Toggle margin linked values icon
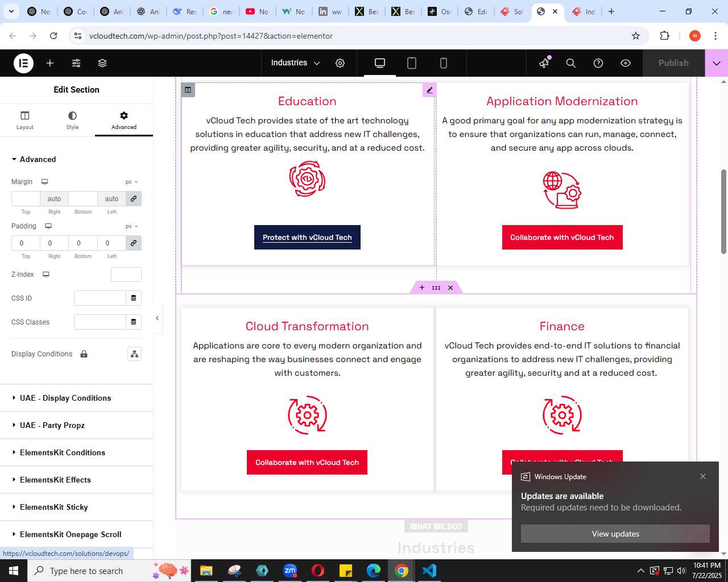The image size is (728, 582). click(x=134, y=198)
